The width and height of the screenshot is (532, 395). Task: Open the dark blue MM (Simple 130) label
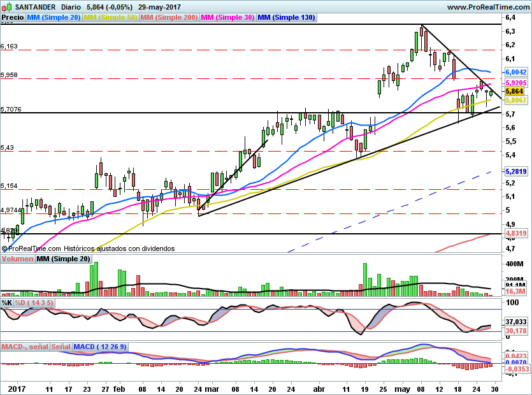click(x=286, y=18)
